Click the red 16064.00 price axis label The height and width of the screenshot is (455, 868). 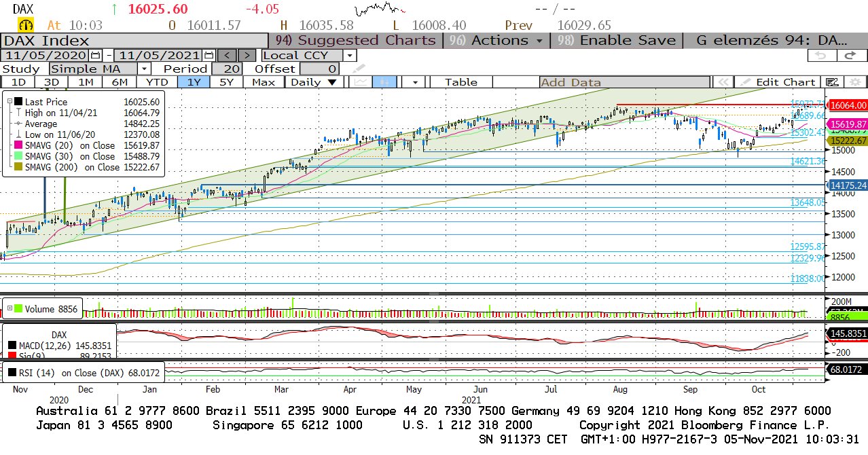click(848, 105)
